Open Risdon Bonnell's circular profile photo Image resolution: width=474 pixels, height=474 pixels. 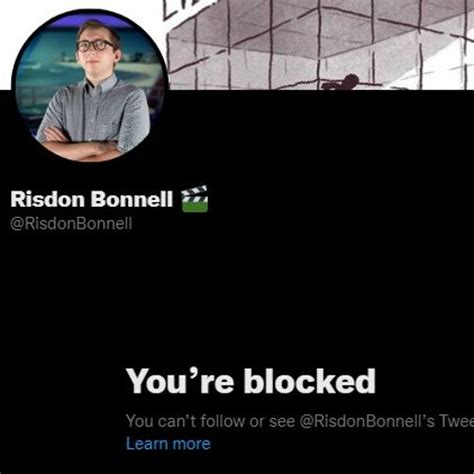coord(90,87)
